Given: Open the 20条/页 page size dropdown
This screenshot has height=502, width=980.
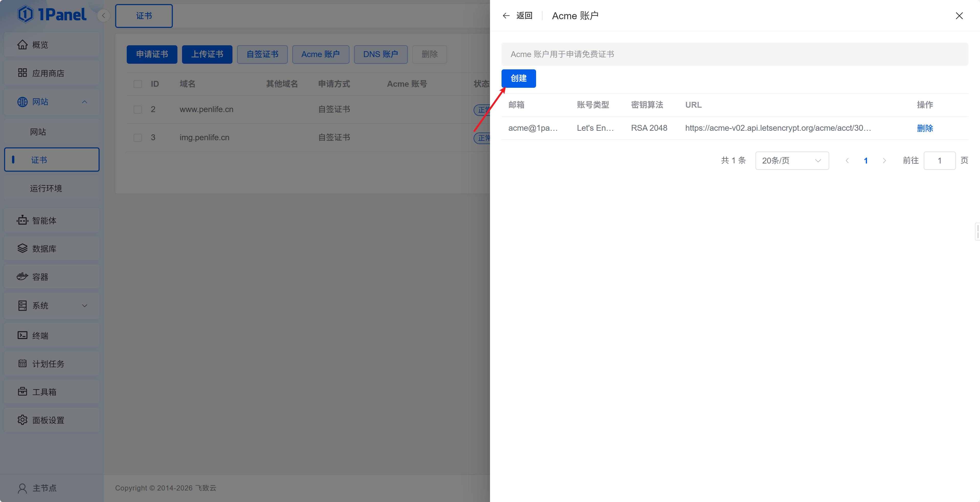Looking at the screenshot, I should (792, 160).
